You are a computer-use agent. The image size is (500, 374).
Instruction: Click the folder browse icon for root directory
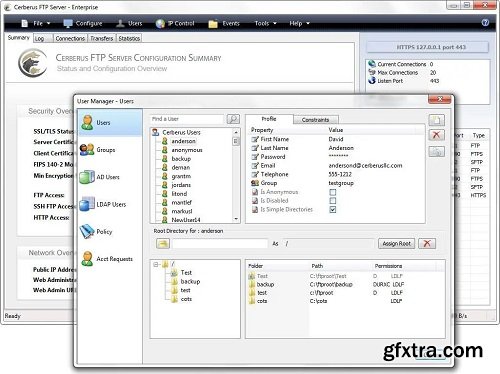click(x=163, y=244)
